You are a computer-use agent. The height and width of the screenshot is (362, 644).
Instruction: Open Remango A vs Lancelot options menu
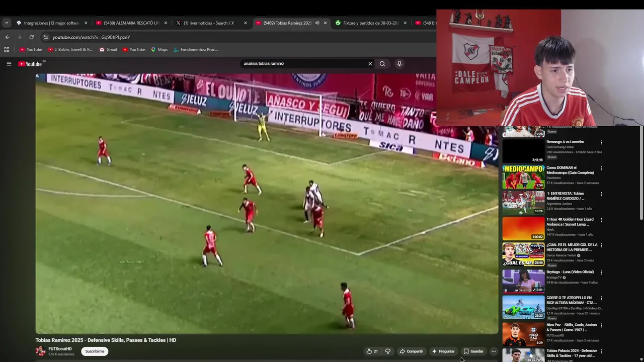(601, 142)
